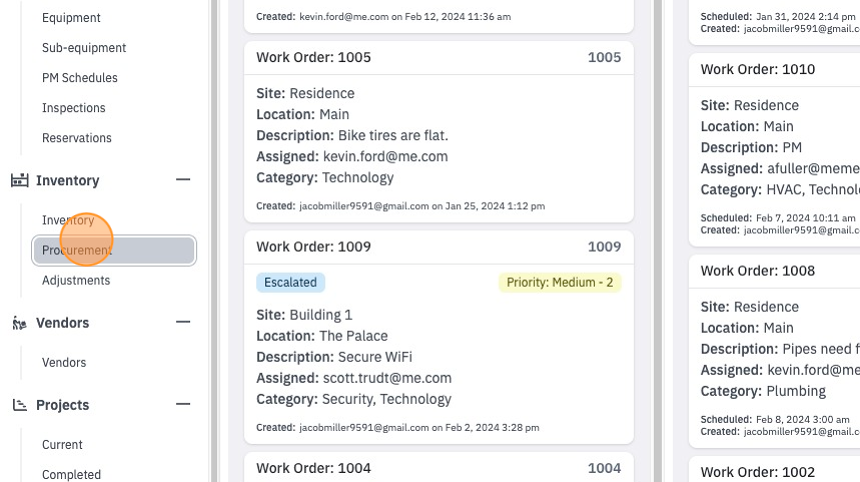Click the Escalated status badge
Viewport: 860px width, 482px height.
291,282
